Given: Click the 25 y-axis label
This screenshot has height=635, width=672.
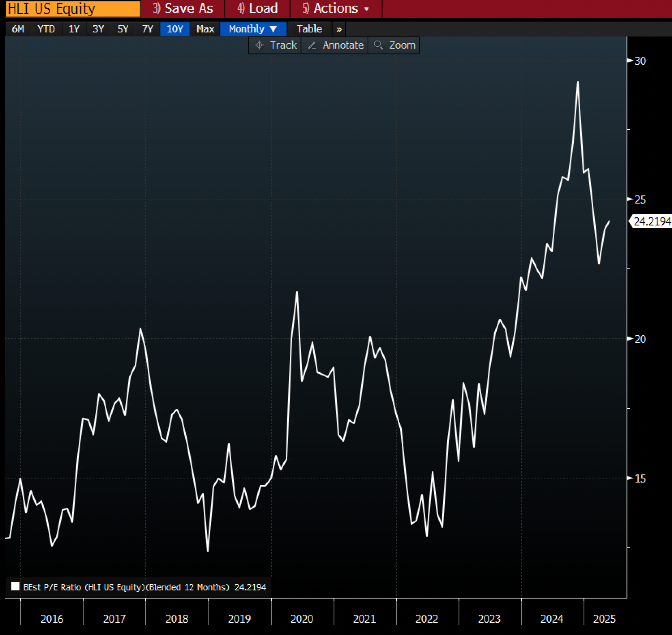Looking at the screenshot, I should [640, 200].
